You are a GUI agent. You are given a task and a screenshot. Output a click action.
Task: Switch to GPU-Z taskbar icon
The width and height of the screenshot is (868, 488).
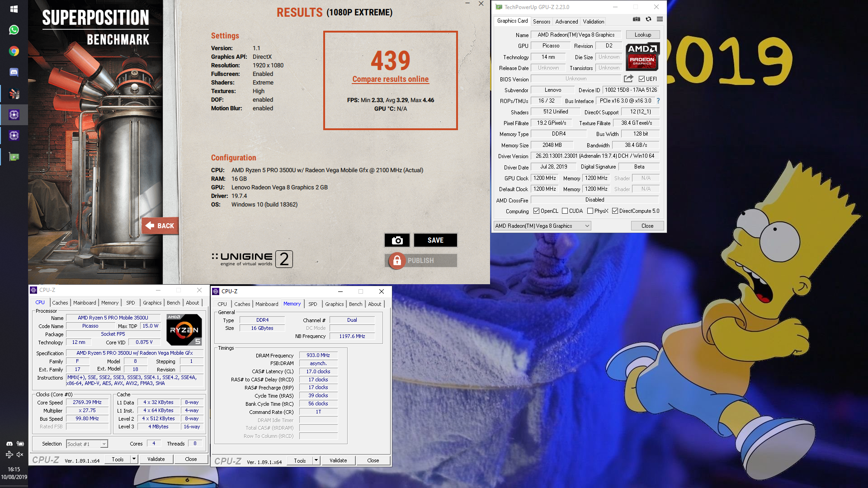click(14, 157)
